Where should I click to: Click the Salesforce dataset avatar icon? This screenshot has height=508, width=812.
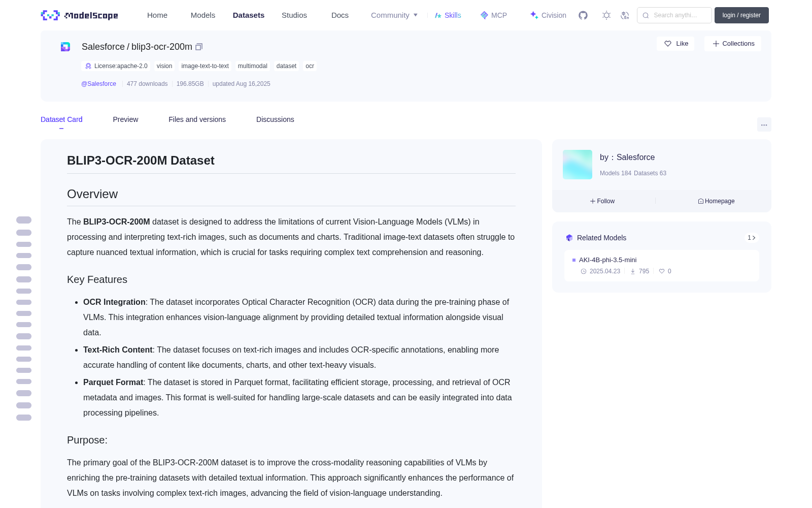point(65,47)
